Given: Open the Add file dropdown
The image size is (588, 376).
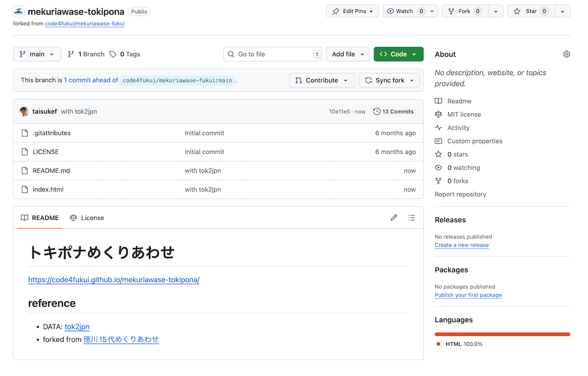Looking at the screenshot, I should pyautogui.click(x=348, y=54).
